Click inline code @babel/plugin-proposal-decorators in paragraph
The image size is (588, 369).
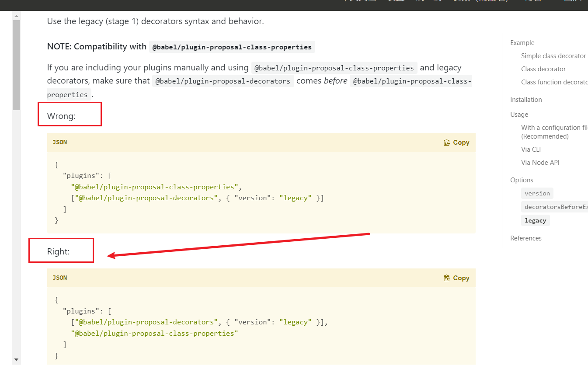tap(223, 81)
